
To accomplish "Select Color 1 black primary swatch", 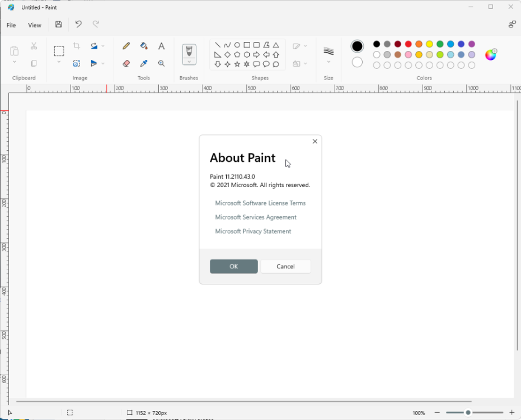I will [357, 46].
